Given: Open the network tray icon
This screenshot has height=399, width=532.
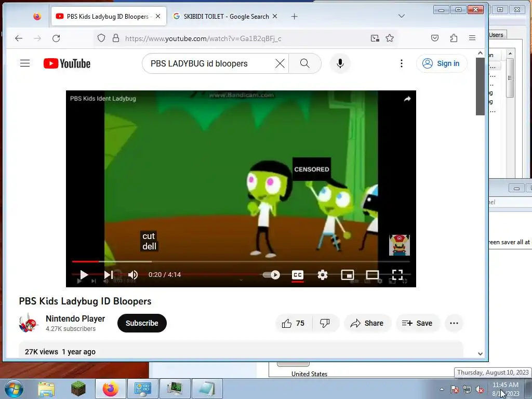Looking at the screenshot, I should pyautogui.click(x=467, y=390).
